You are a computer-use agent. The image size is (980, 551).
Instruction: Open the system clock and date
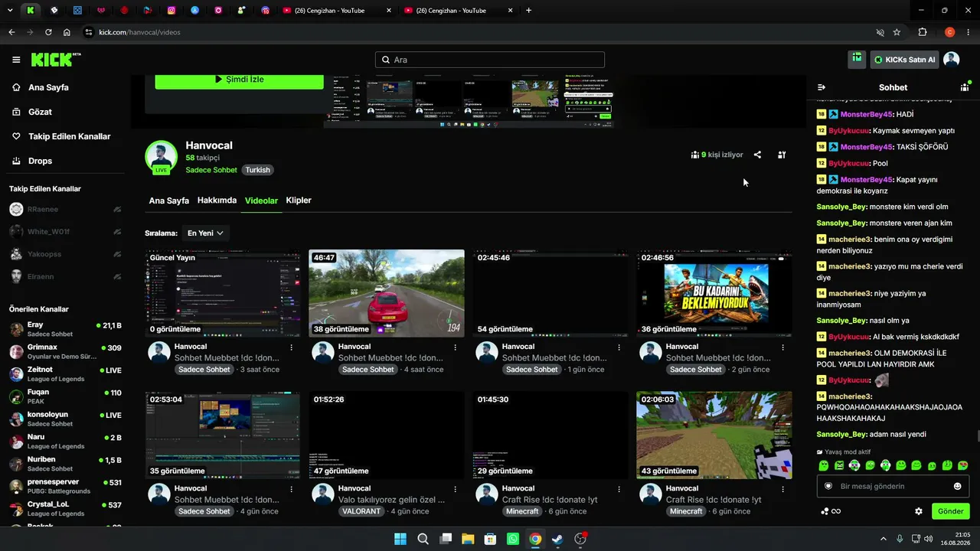(955, 539)
